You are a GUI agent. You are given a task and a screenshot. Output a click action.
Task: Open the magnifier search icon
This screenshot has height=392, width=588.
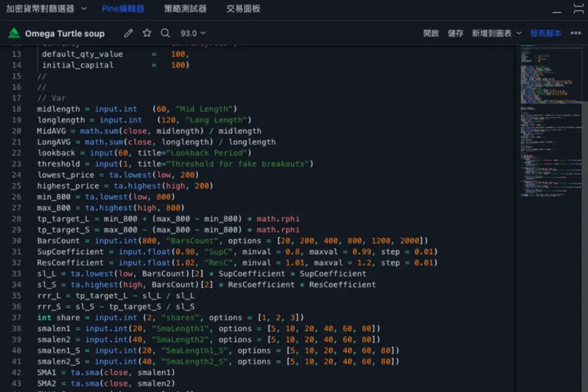[165, 33]
